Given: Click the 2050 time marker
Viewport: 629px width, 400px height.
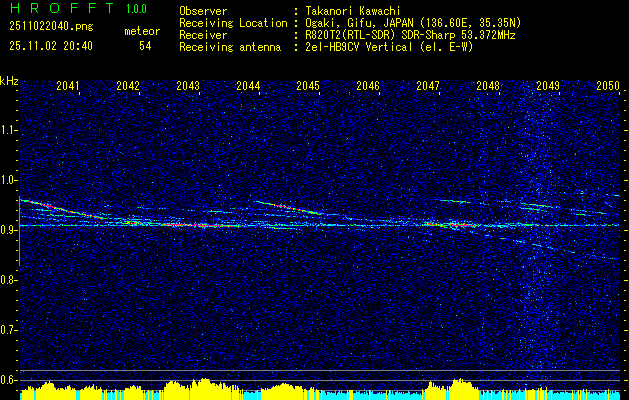Looking at the screenshot, I should [x=608, y=85].
